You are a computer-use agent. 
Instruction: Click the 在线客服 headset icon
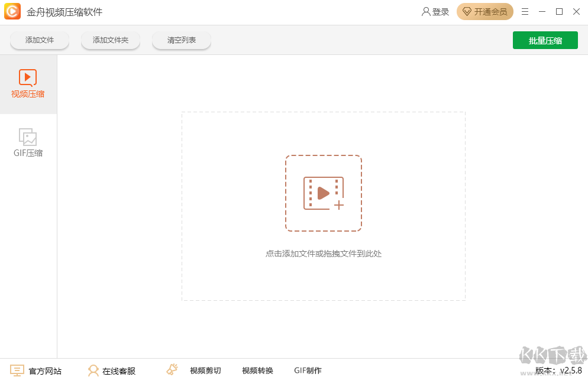click(x=93, y=370)
